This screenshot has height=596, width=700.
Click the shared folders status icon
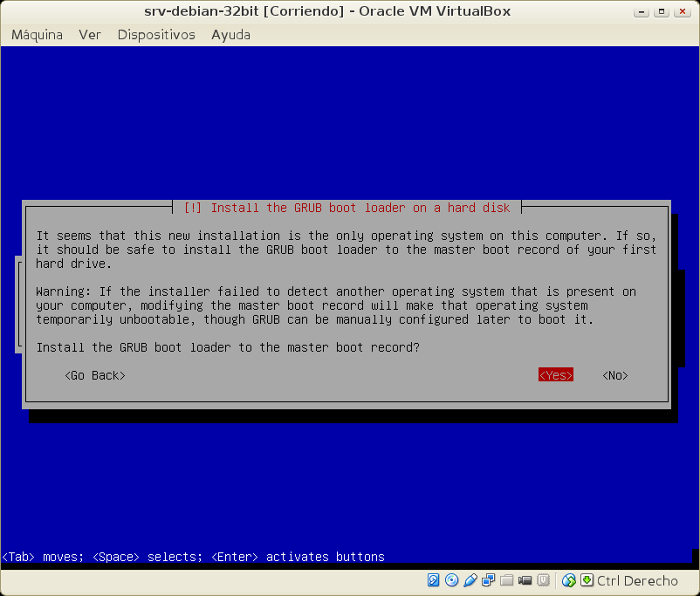[507, 580]
